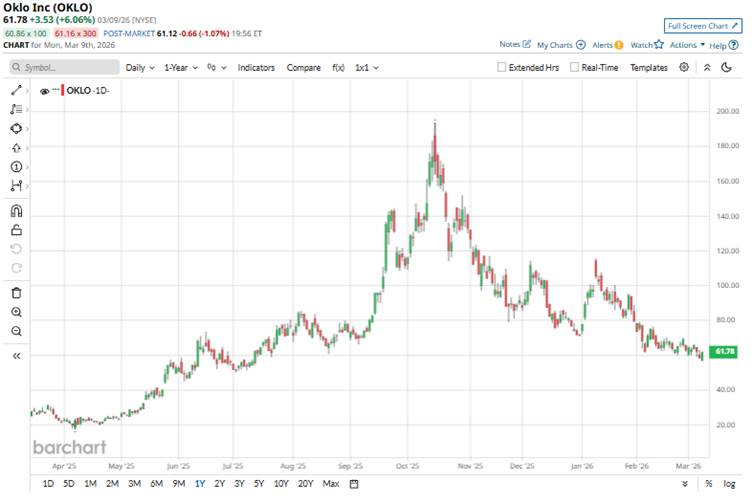Select the 2Y period

219,484
